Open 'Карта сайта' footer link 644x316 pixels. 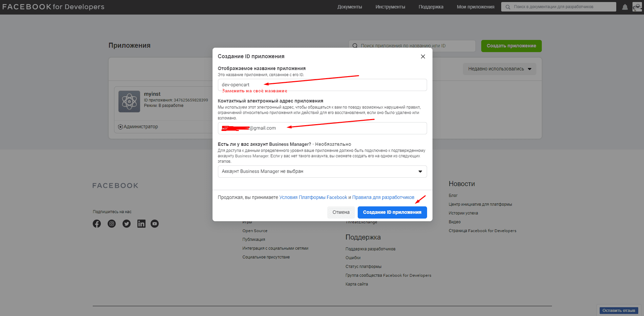tap(357, 284)
